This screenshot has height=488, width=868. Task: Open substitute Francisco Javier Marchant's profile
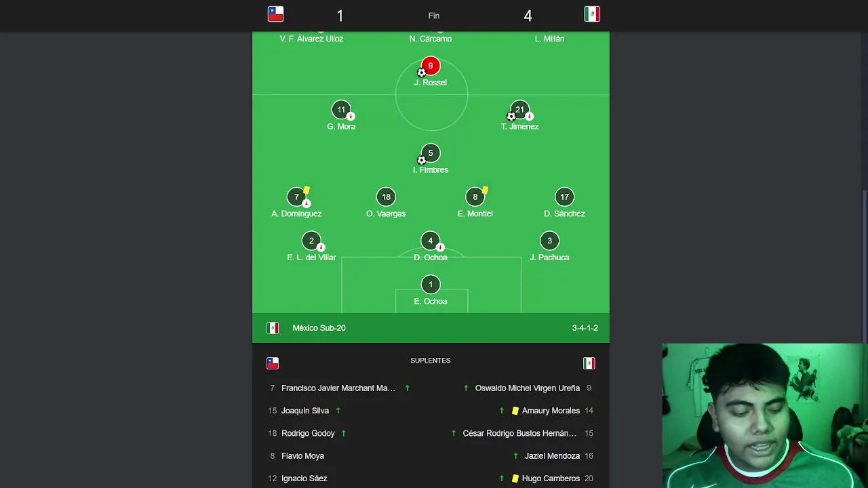click(338, 388)
